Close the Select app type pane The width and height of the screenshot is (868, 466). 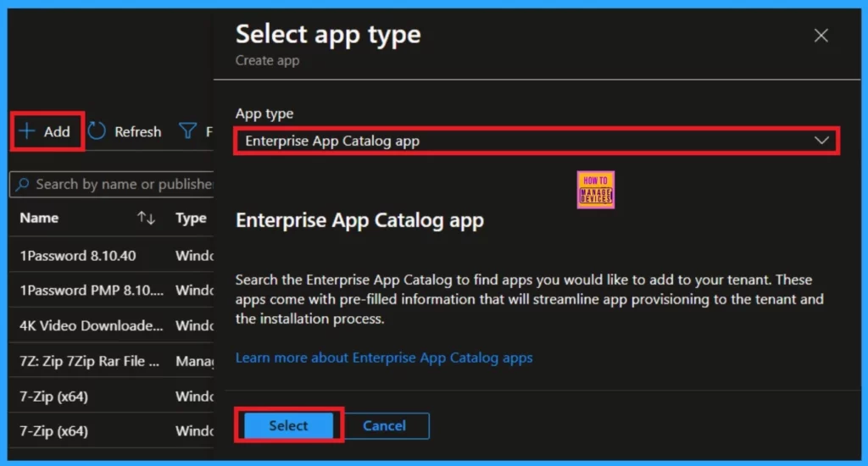click(821, 36)
